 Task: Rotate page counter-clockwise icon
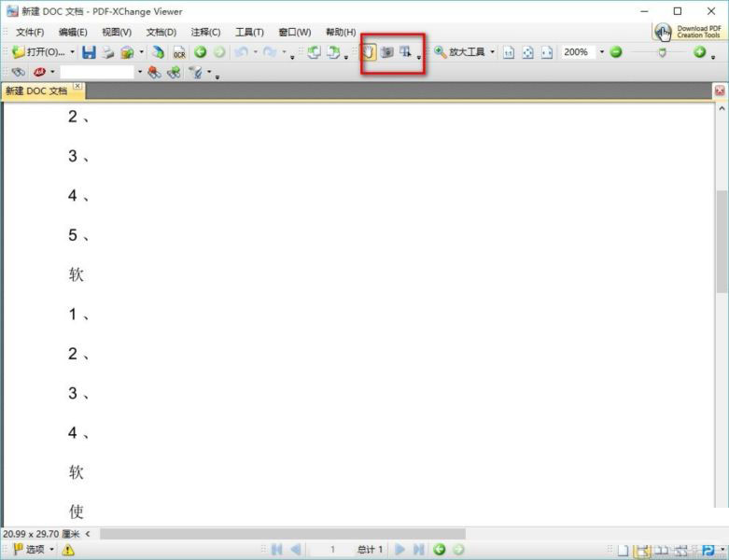(x=315, y=52)
